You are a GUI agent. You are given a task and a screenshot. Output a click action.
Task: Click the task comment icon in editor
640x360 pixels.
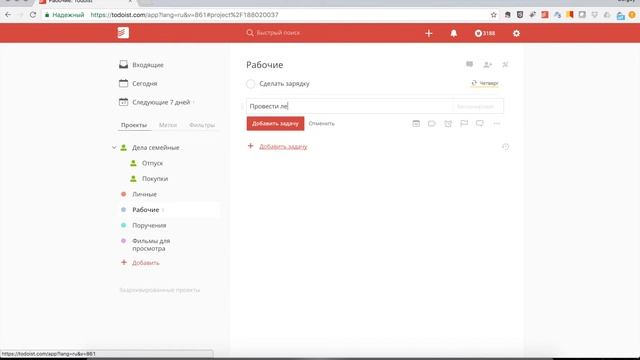coord(480,123)
